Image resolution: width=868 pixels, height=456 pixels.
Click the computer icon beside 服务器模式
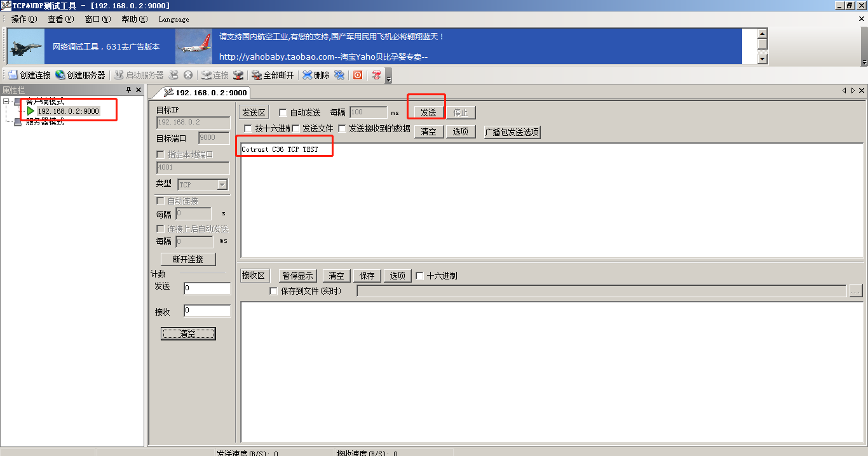point(18,121)
